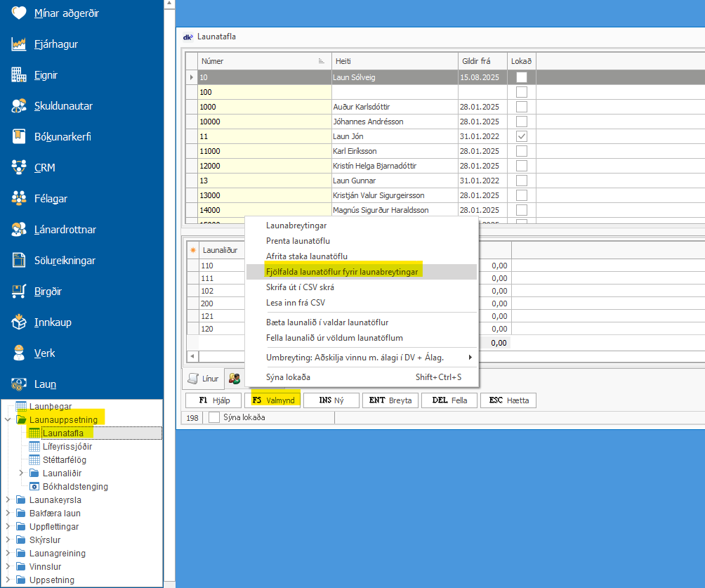Uncheck Lokað checkbox for Laun Jón
The width and height of the screenshot is (705, 588).
click(x=522, y=136)
